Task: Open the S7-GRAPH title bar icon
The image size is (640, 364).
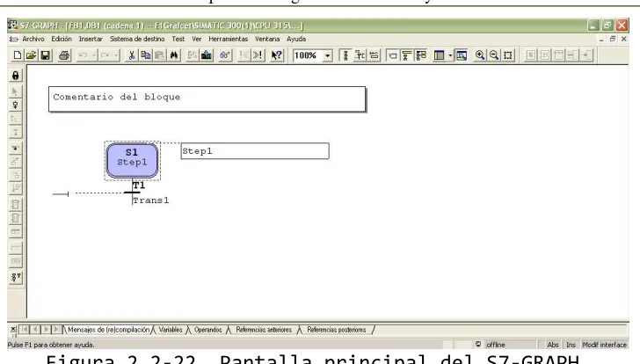Action: 13,25
